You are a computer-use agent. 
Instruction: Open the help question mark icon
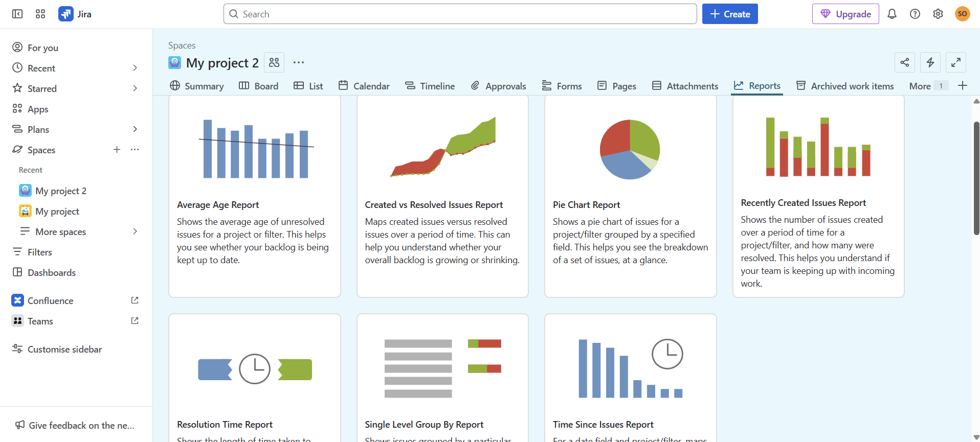pyautogui.click(x=915, y=14)
